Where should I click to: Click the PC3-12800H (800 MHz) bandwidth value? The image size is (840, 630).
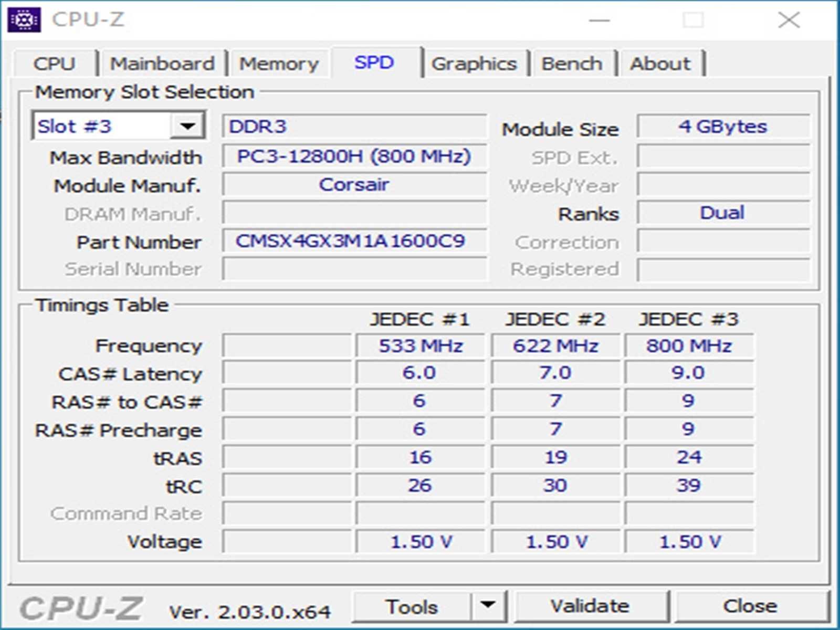[355, 156]
